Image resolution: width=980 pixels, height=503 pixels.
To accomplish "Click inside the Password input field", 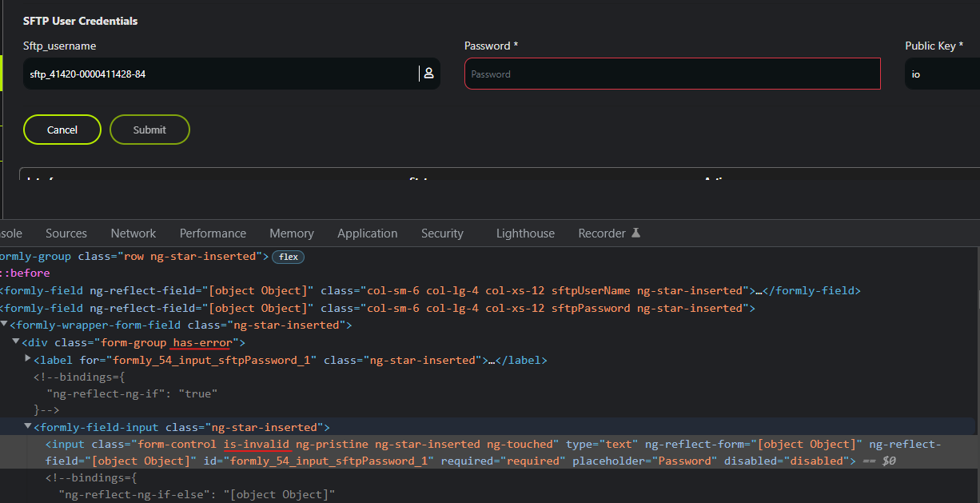I will click(671, 73).
